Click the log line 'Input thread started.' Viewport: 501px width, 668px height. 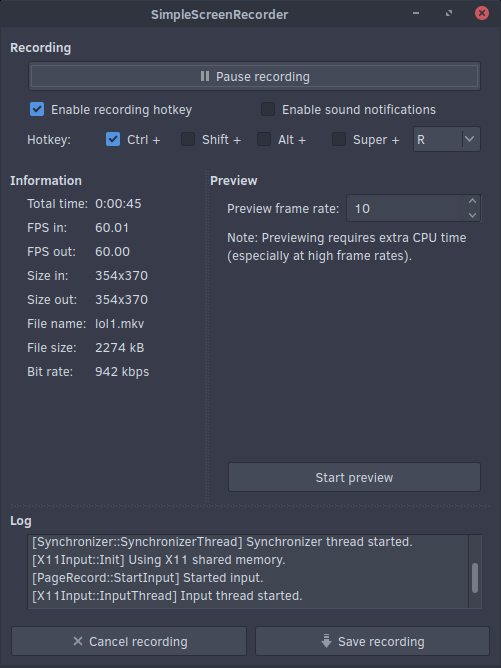click(x=167, y=596)
